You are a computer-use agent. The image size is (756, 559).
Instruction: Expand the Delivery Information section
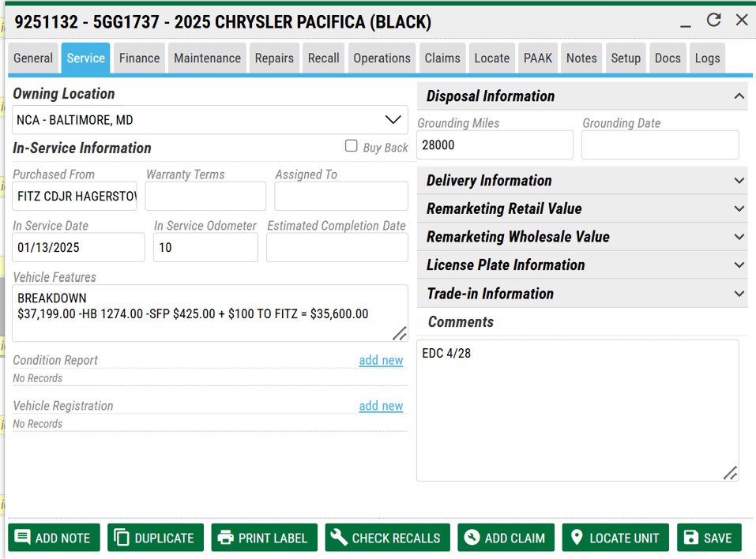tap(739, 181)
